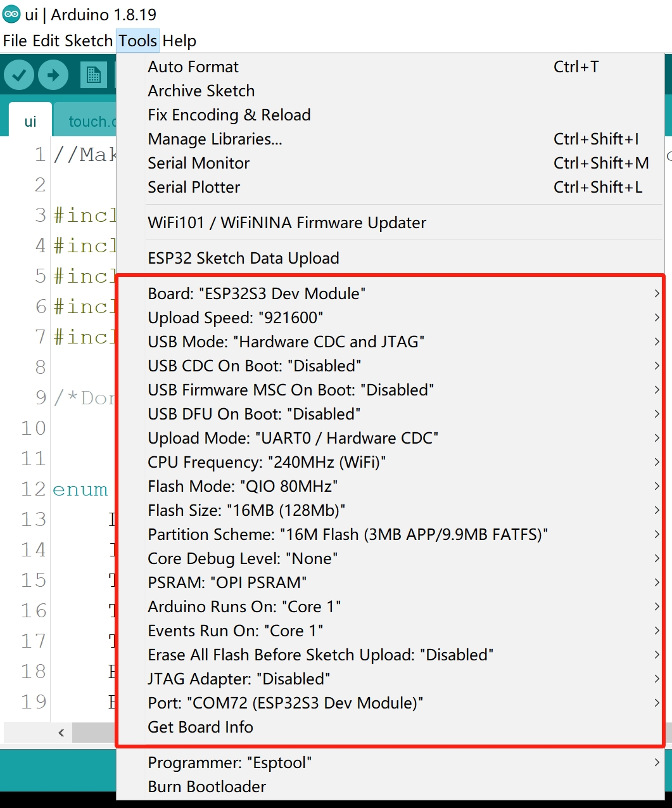
Task: Expand USB Firmware MSC On Boot submenu
Action: (x=390, y=390)
